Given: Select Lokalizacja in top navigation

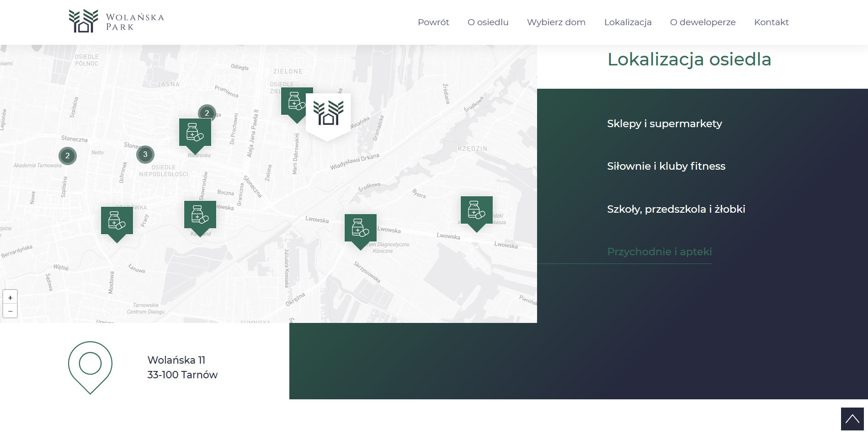Looking at the screenshot, I should click(628, 22).
